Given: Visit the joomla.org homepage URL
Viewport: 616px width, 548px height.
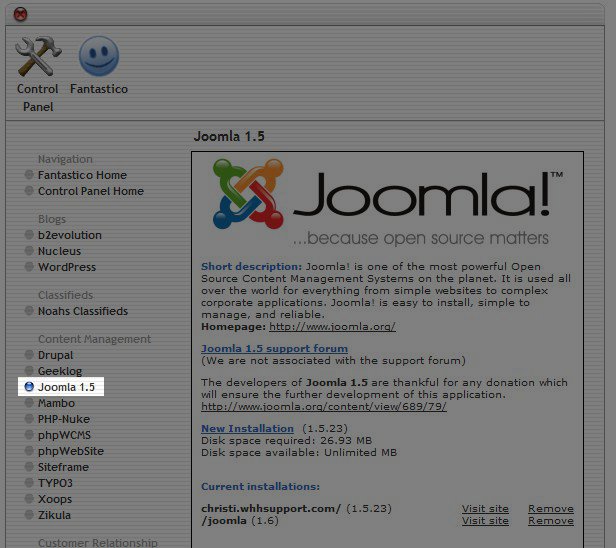Looking at the screenshot, I should point(332,326).
